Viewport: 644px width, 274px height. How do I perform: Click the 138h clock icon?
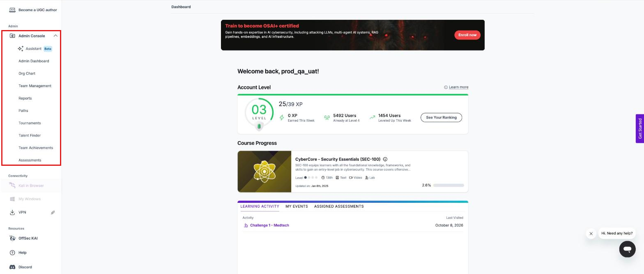323,178
